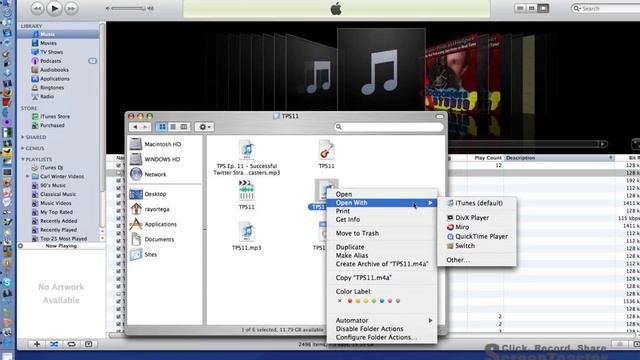This screenshot has height=360, width=640.
Task: Select the TPS11.mp3 file icon
Action: (247, 232)
